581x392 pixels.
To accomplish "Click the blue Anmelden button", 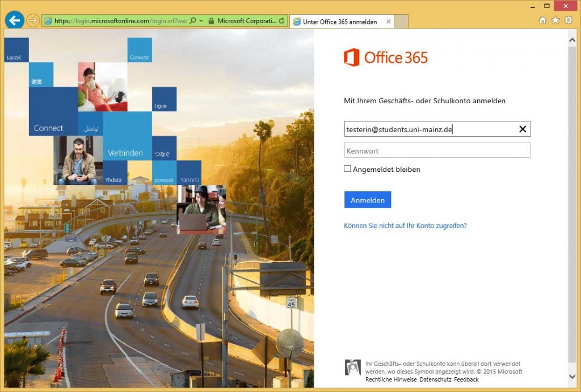I will [x=368, y=200].
